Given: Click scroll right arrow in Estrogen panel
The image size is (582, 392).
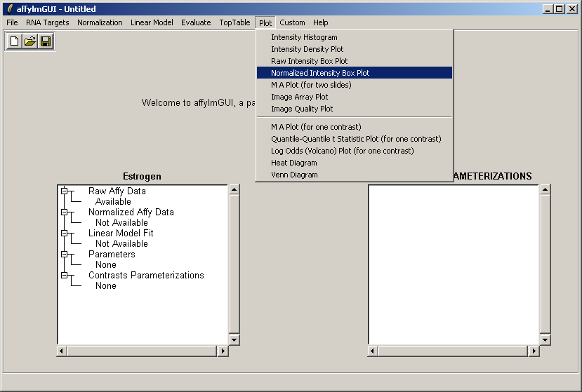Looking at the screenshot, I should (223, 351).
